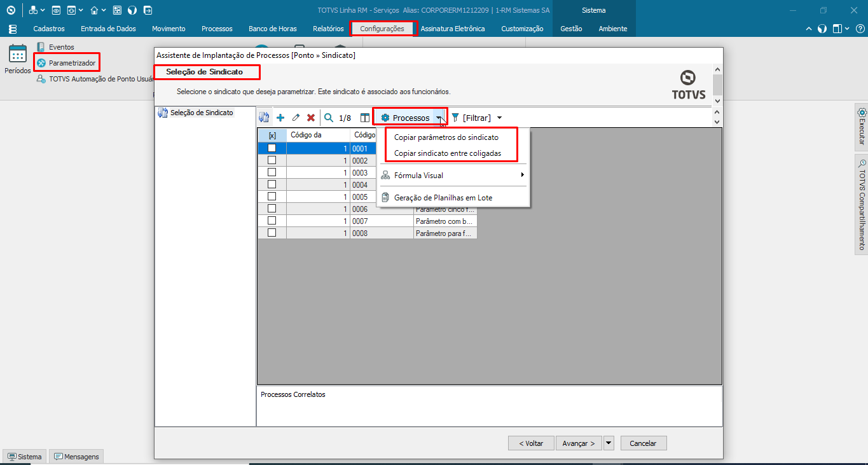Open the Assinatura Eletrônica tab
Image resolution: width=868 pixels, height=465 pixels.
tap(453, 29)
